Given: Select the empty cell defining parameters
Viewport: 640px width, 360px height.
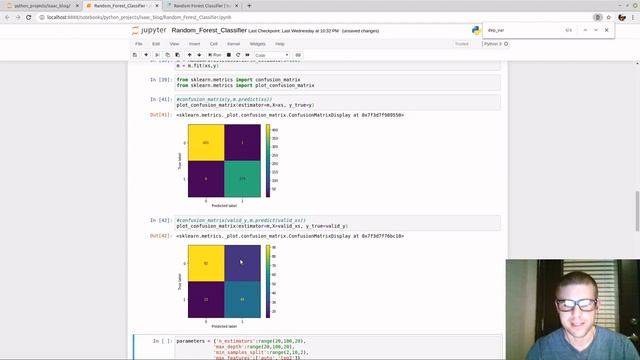Looking at the screenshot, I should (338, 349).
